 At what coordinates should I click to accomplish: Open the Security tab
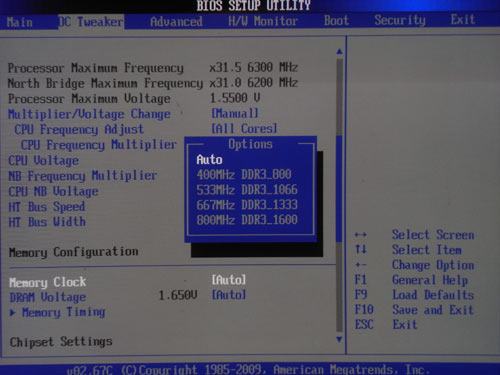pyautogui.click(x=400, y=20)
